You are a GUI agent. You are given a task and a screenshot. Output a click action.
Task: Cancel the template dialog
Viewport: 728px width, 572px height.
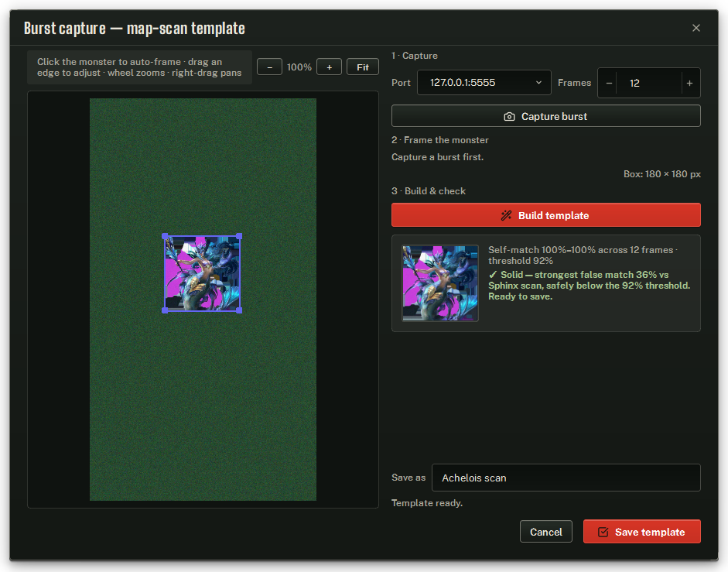546,532
